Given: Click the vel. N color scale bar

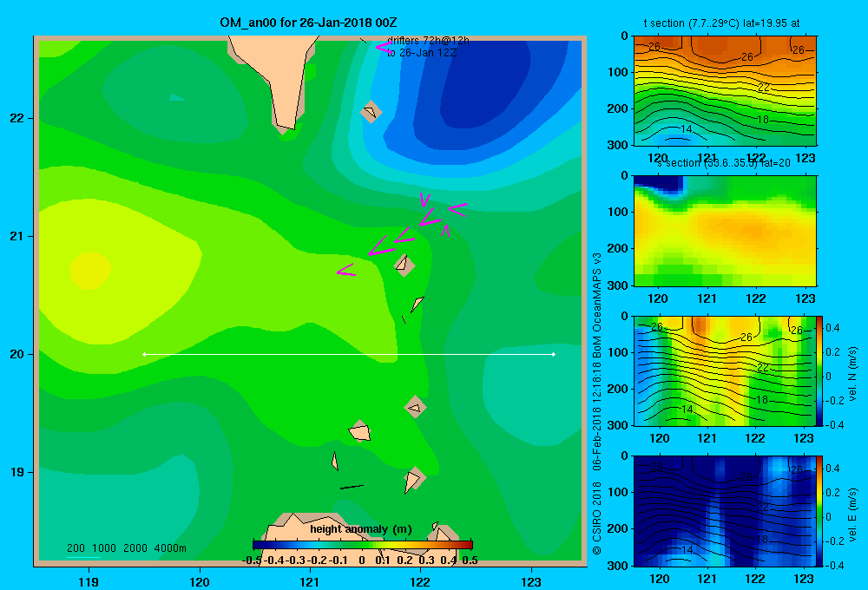Looking at the screenshot, I should (x=820, y=370).
